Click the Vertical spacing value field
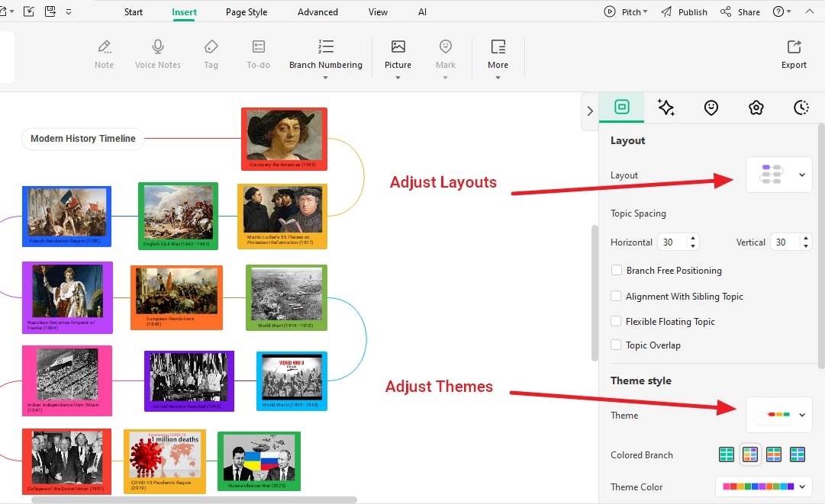The image size is (825, 504). pyautogui.click(x=785, y=242)
